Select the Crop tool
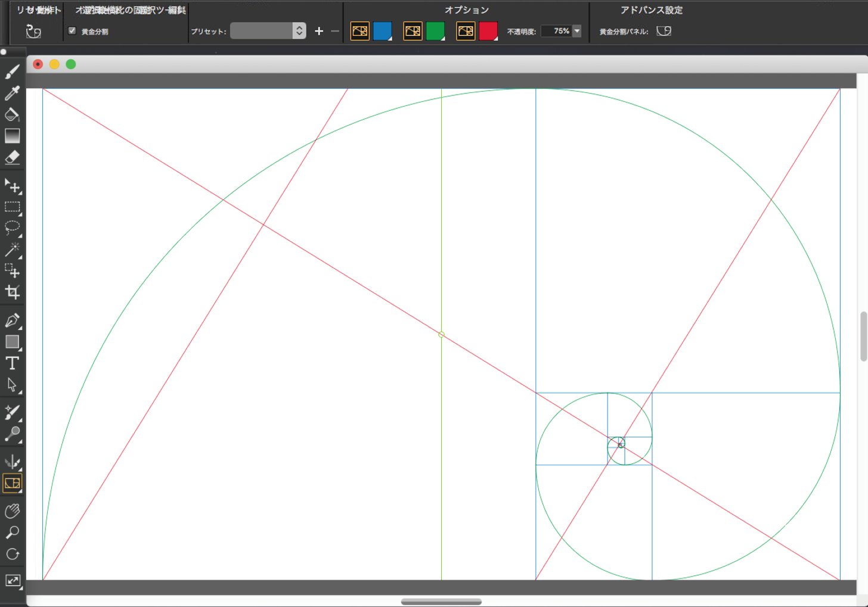Viewport: 868px width, 607px height. click(12, 292)
